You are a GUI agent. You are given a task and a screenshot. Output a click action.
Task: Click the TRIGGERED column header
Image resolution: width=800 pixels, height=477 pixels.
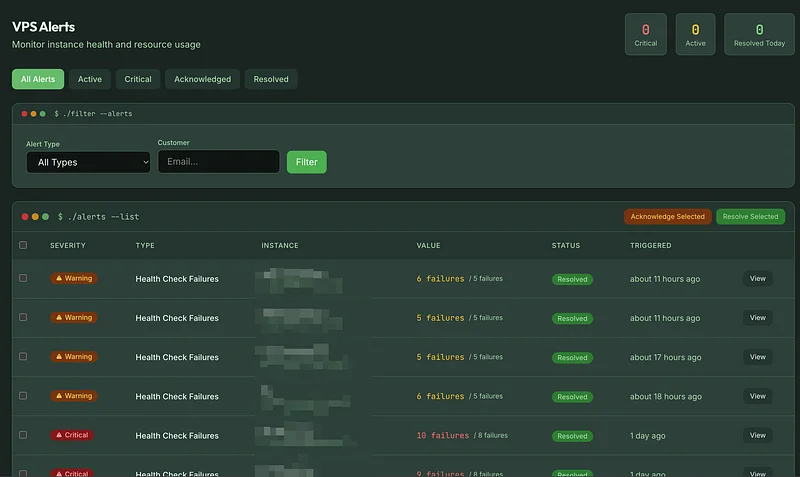click(x=651, y=245)
